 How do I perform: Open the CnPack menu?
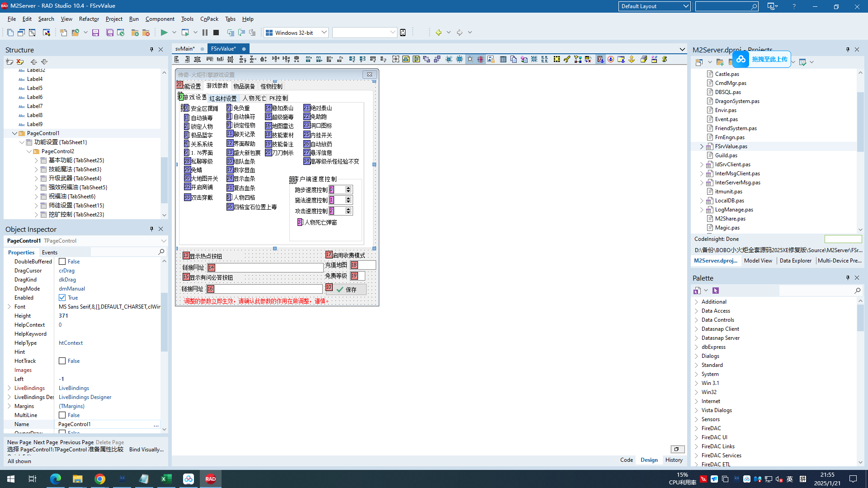(209, 19)
